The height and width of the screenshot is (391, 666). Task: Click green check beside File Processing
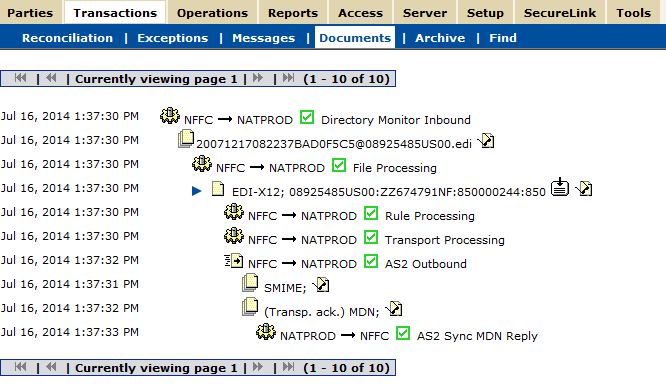(x=339, y=165)
